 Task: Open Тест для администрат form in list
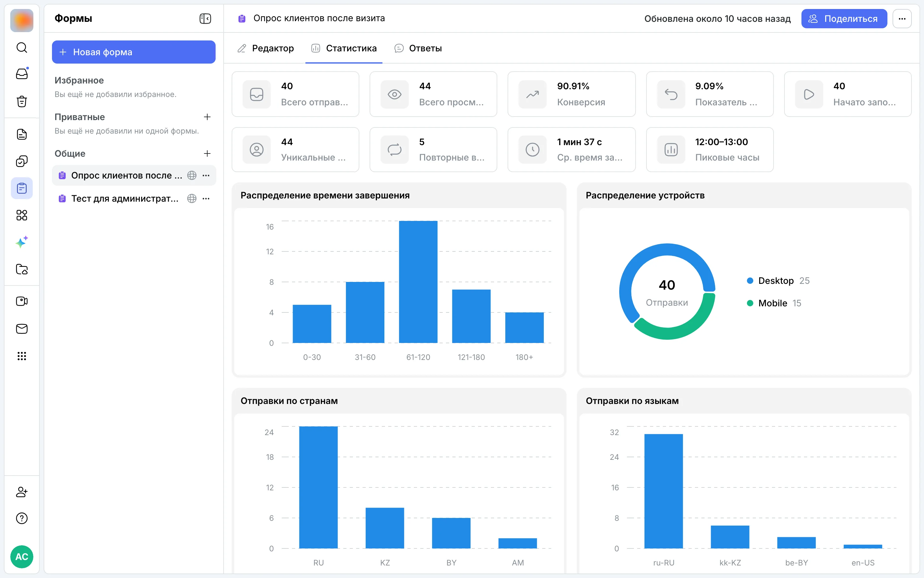coord(134,198)
